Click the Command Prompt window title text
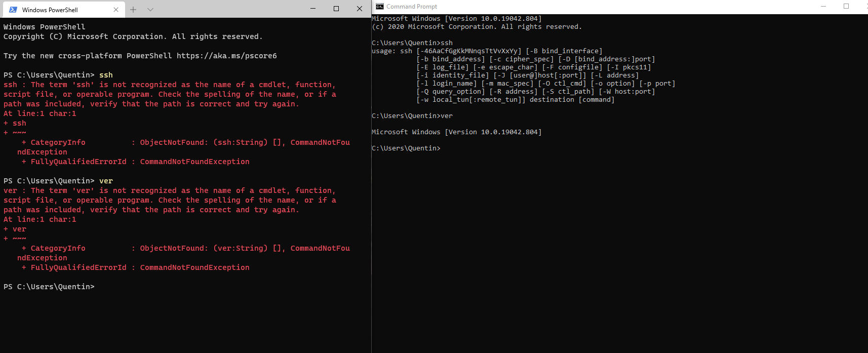 pos(412,7)
